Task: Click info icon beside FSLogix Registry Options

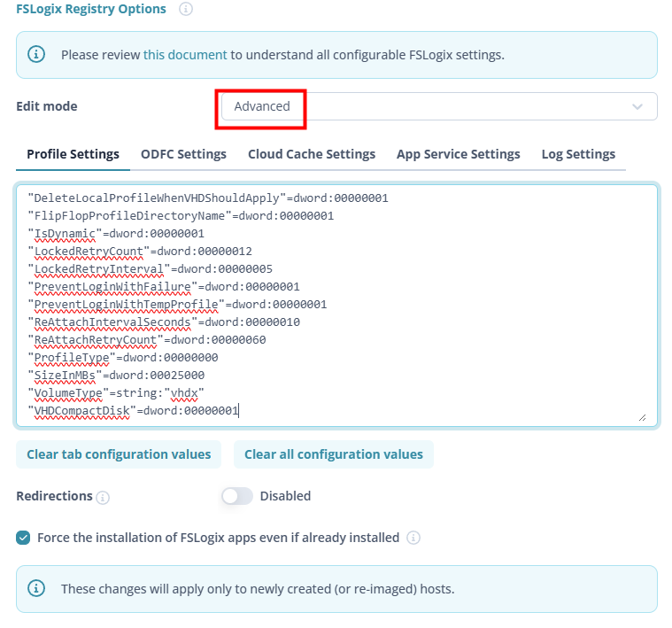Action: coord(186,9)
